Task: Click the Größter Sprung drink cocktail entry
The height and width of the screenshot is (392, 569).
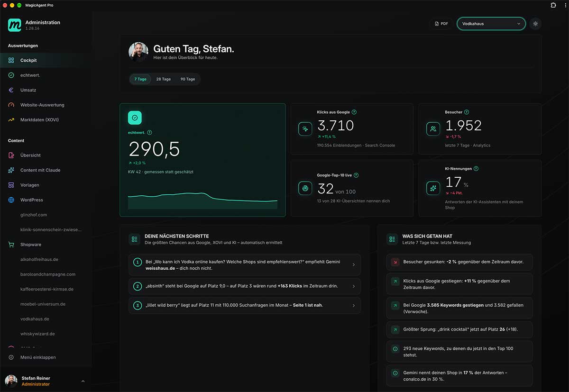Action: click(459, 329)
